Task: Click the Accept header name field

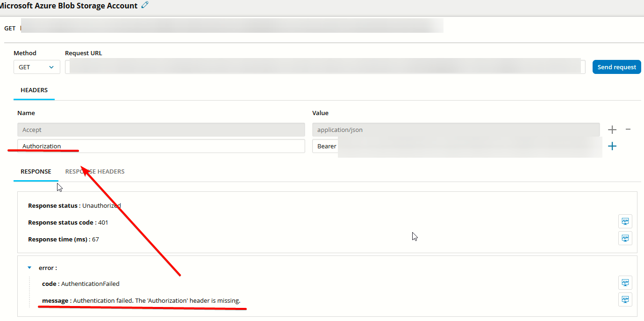Action: pyautogui.click(x=161, y=130)
